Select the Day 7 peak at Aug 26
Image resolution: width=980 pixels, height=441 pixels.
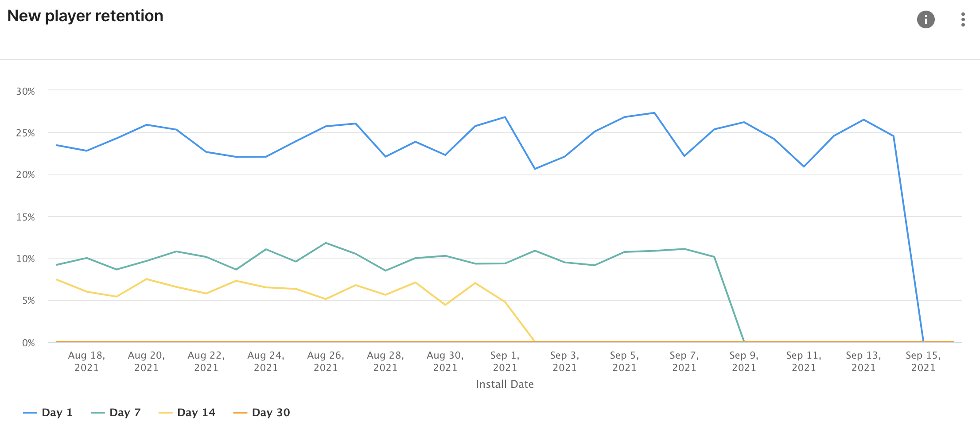tap(326, 243)
